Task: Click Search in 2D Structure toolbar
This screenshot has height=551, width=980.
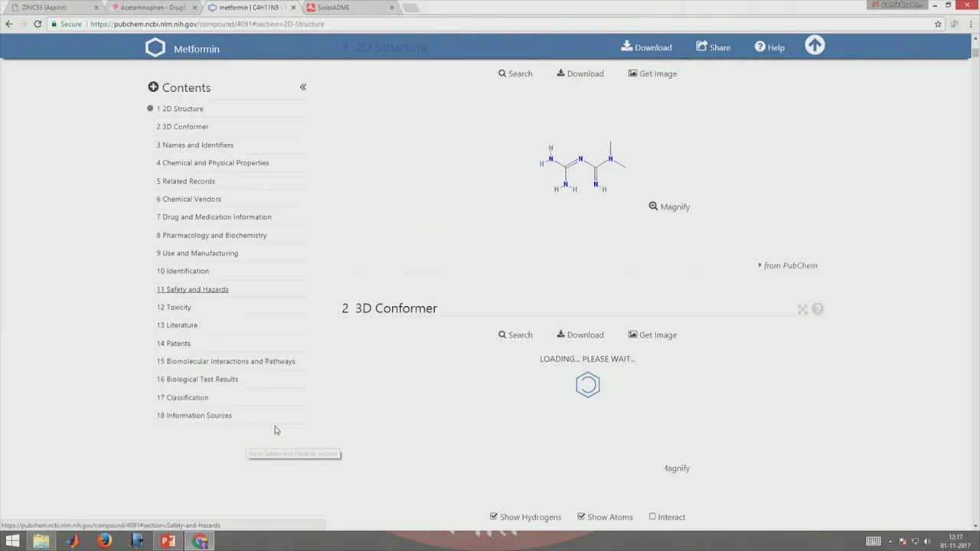Action: [x=515, y=73]
